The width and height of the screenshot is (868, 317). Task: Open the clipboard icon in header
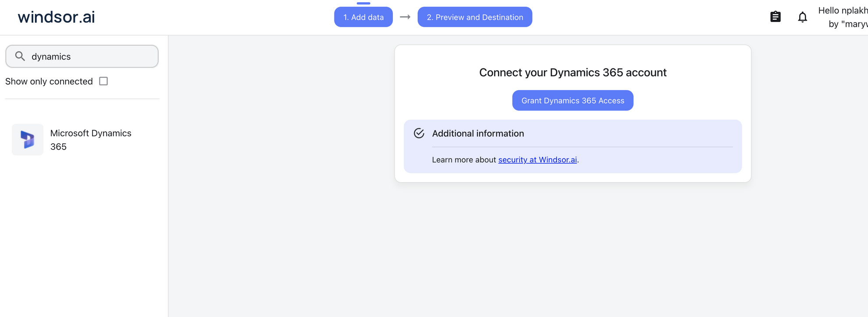pos(775,17)
